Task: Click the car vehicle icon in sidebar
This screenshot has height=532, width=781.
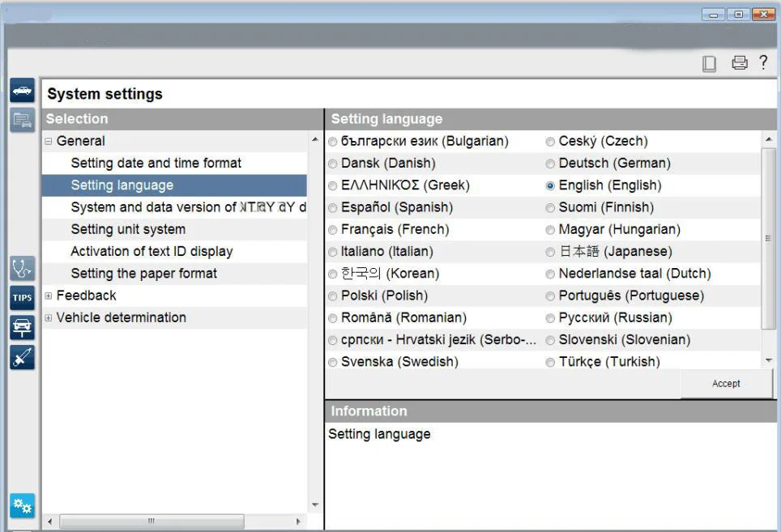Action: 22,91
